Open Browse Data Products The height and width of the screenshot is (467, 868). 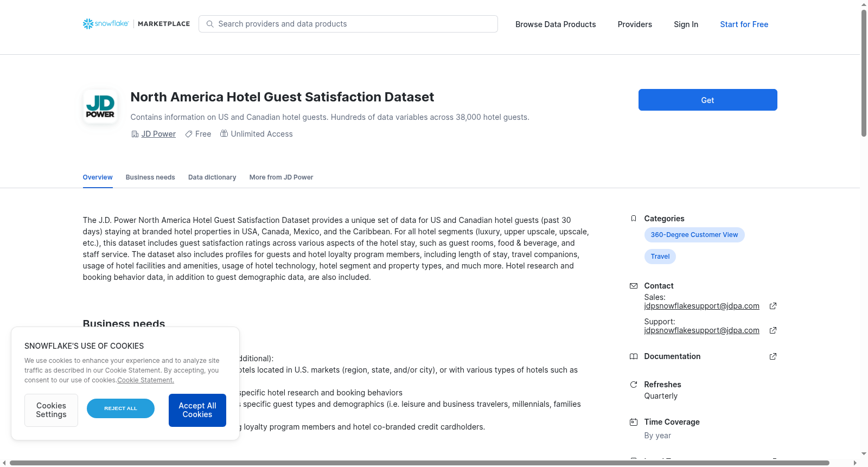click(x=556, y=24)
